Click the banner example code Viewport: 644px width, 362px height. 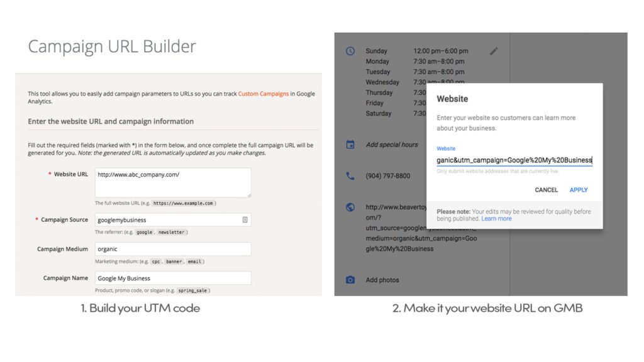click(x=174, y=261)
